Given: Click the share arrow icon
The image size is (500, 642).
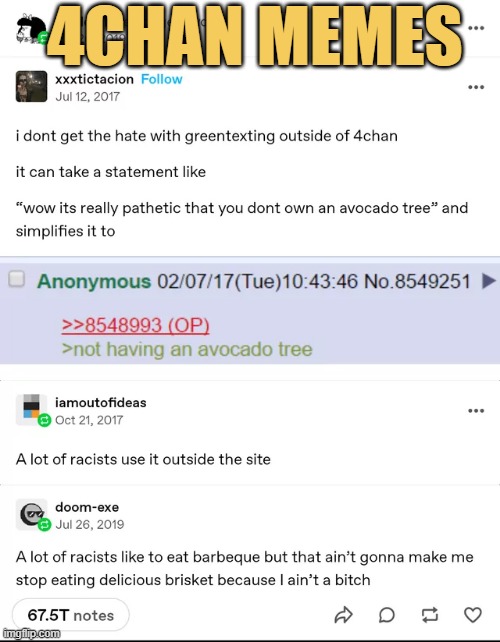Looking at the screenshot, I should (343, 615).
